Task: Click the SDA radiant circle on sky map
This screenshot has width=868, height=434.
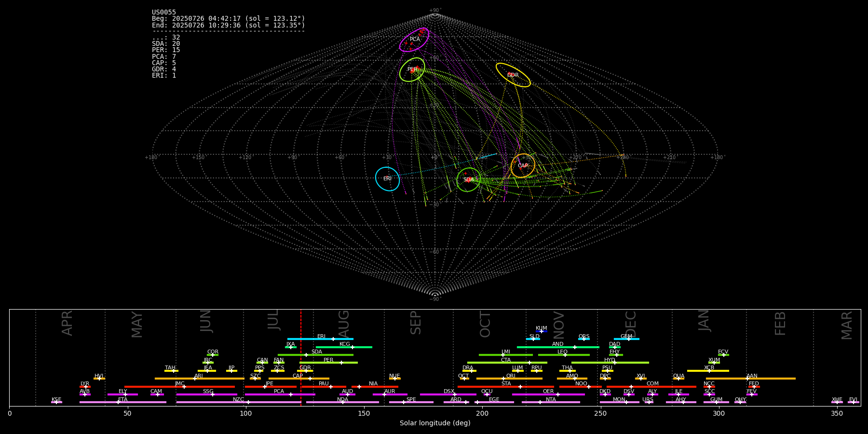Action: pos(469,180)
